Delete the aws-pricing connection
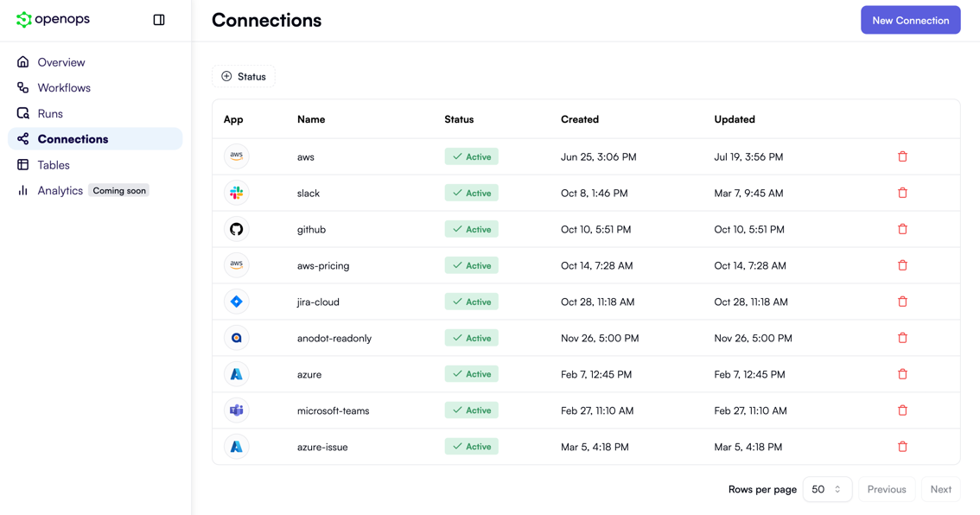 click(x=902, y=265)
